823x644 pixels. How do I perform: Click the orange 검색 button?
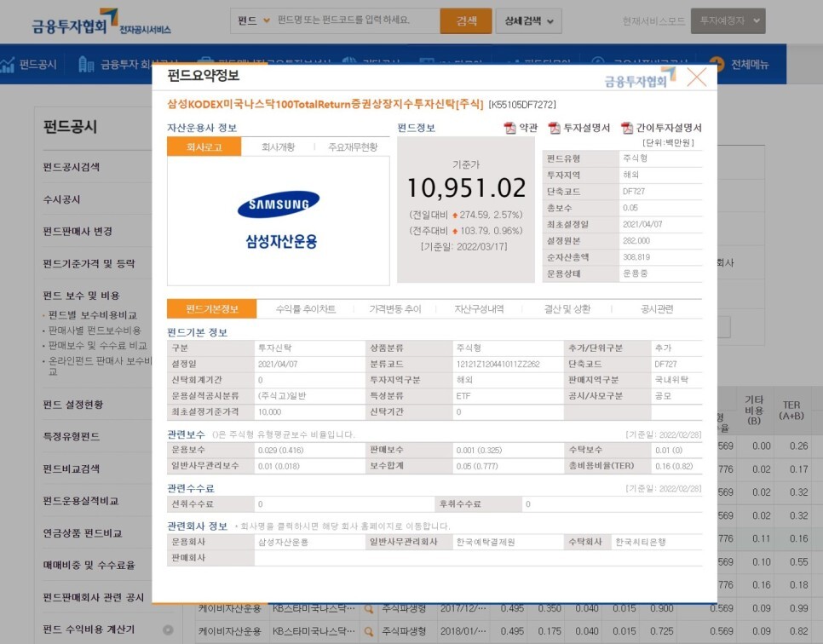click(466, 21)
